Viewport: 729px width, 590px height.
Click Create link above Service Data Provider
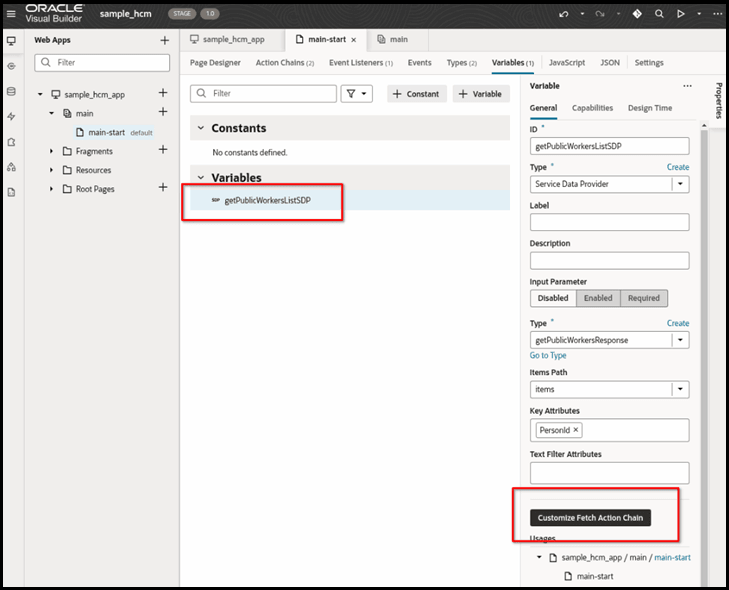tap(678, 167)
